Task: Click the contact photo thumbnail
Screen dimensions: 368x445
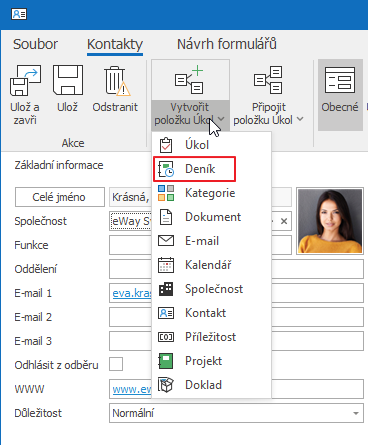Action: tap(330, 221)
